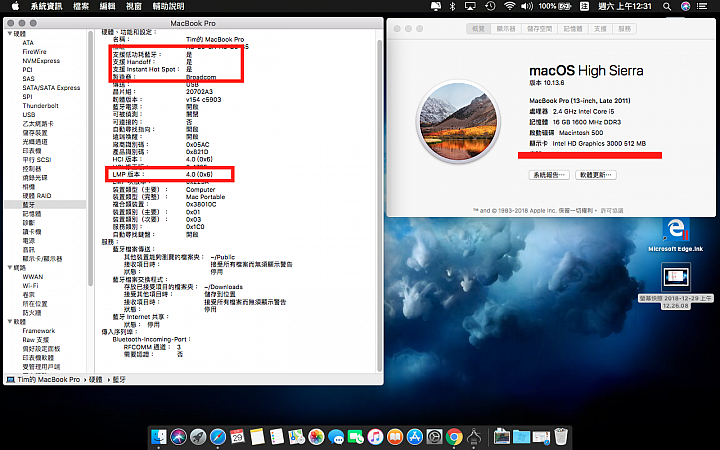Open Spotlight search magnifier icon

(667, 6)
